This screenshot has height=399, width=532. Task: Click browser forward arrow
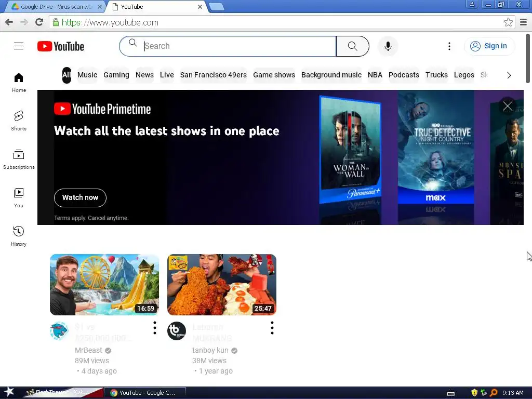[24, 22]
